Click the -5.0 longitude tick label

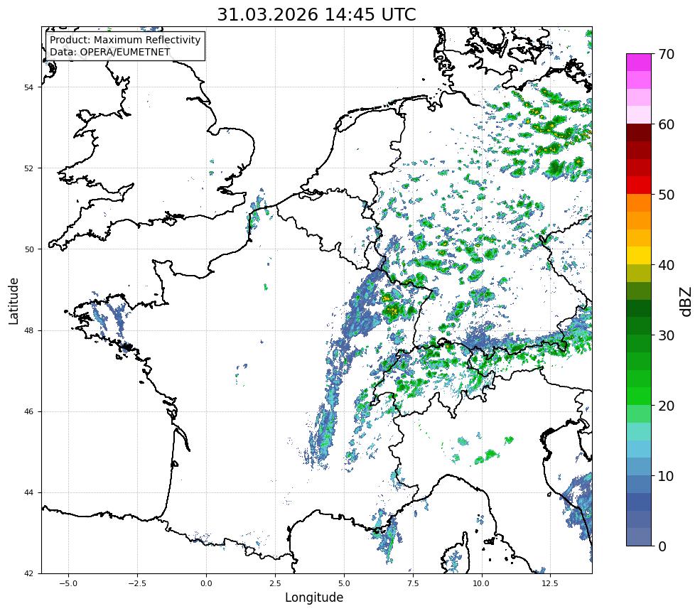(x=68, y=583)
